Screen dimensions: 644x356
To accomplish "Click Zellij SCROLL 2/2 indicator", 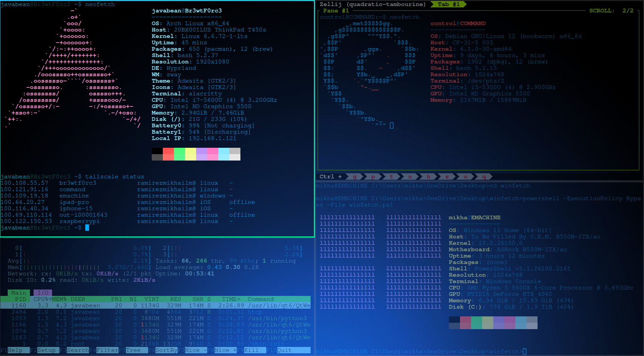I will 611,10.
